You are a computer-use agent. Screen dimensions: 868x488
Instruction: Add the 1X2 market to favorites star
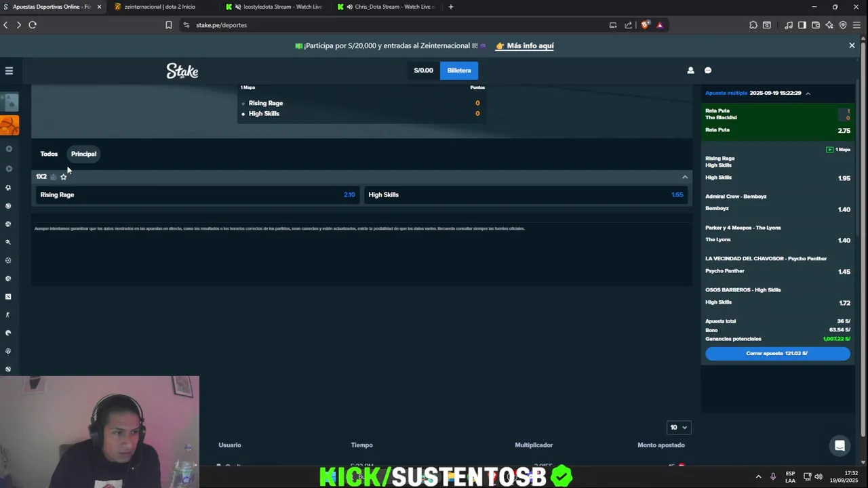click(64, 177)
